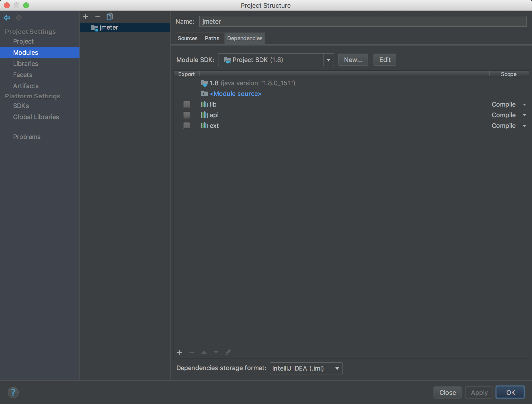This screenshot has height=404, width=532.
Task: Open Artifacts settings
Action: click(x=26, y=86)
